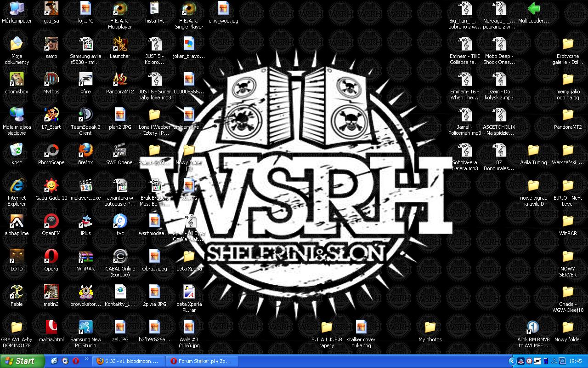This screenshot has height=368, width=588.
Task: Open the OpenFM desktop shortcut
Action: pos(51,221)
